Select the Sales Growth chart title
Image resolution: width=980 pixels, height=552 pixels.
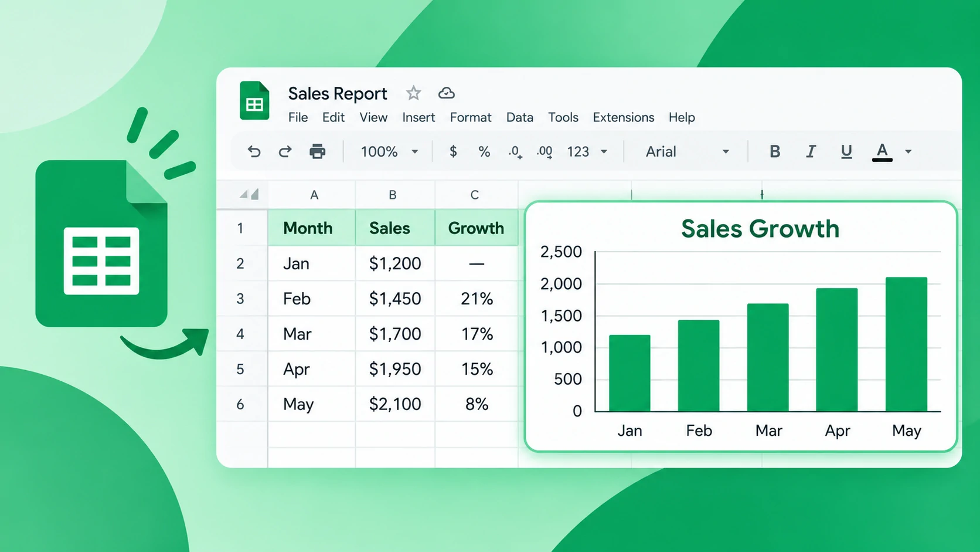coord(760,229)
